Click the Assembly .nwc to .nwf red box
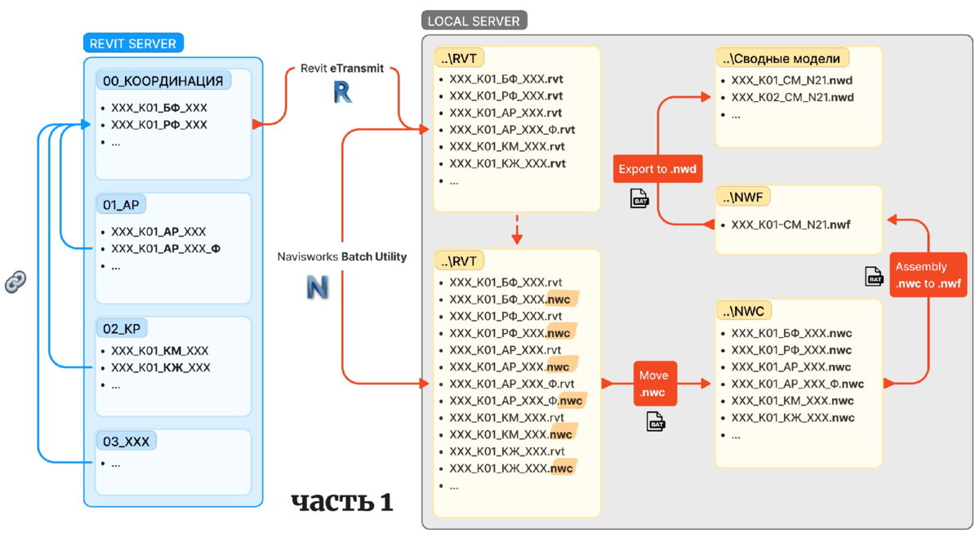Screen dimensions: 980x551 [928, 274]
